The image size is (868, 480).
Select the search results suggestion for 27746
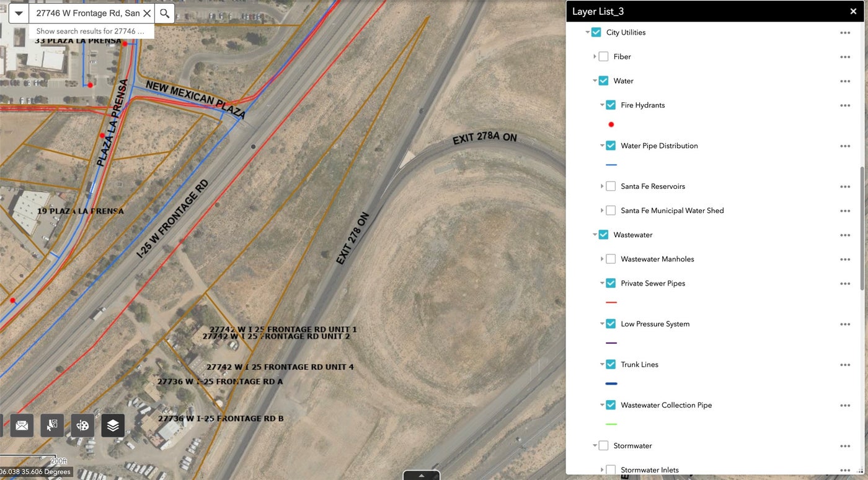(x=91, y=31)
